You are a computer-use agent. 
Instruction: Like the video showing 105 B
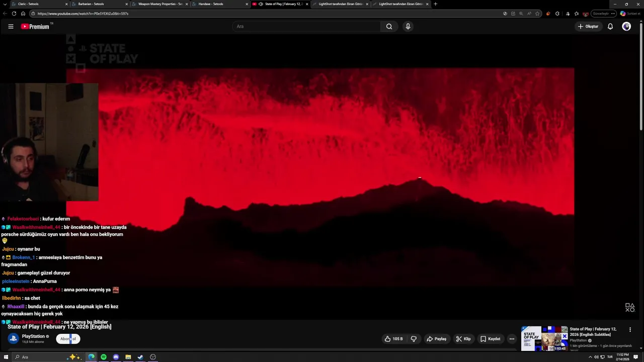[x=393, y=339]
